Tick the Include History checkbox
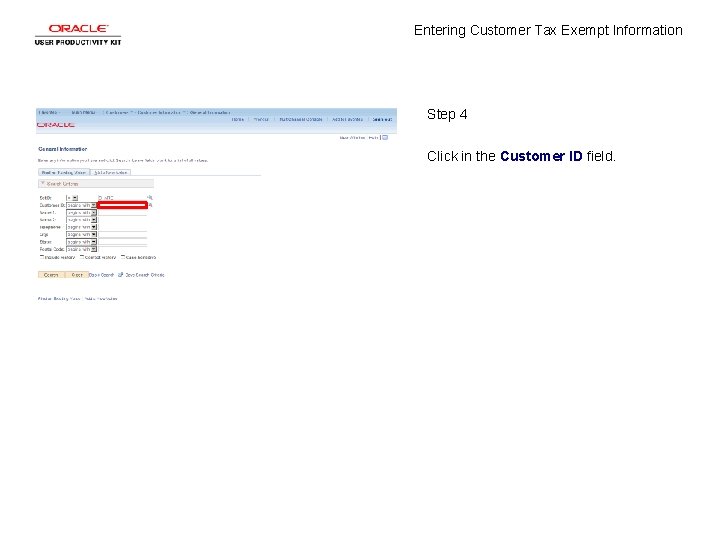Screen dimensions: 720x540 tap(42, 257)
